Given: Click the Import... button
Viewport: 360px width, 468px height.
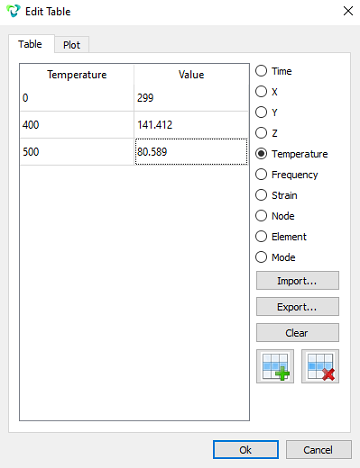Looking at the screenshot, I should click(x=297, y=281).
